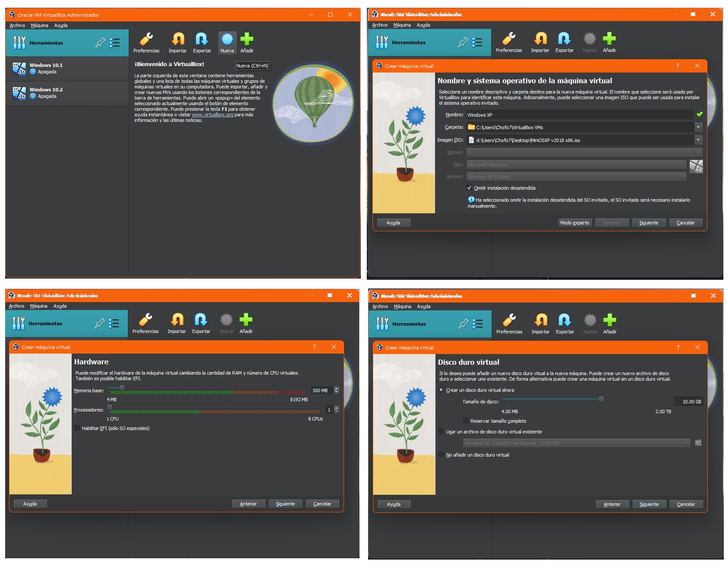Viewport: 728px width, 569px height.
Task: Click Importar icon behind the Nombre y sistema dialog
Action: click(x=540, y=39)
